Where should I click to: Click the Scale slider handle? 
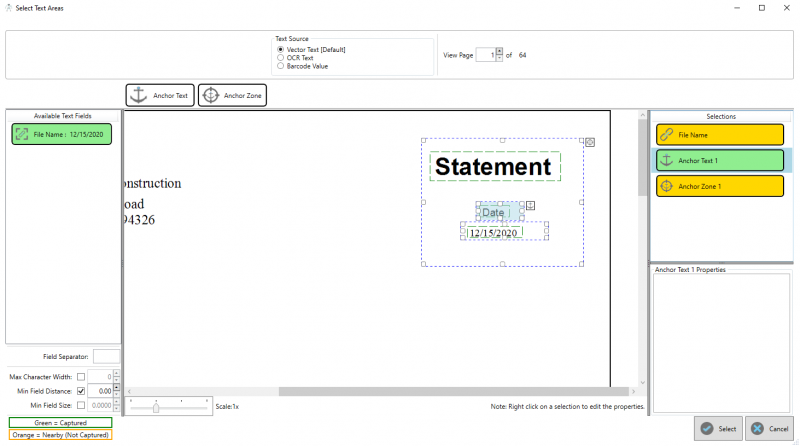[x=156, y=407]
